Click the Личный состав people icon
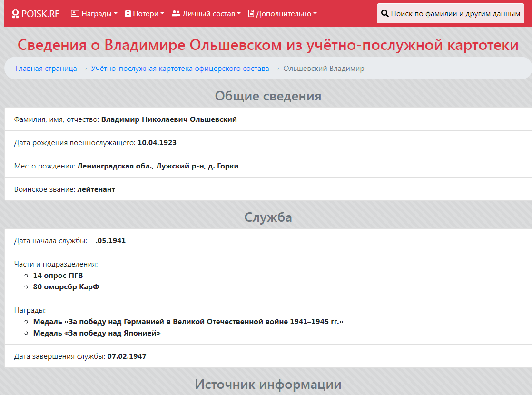The width and height of the screenshot is (532, 395). (x=176, y=14)
